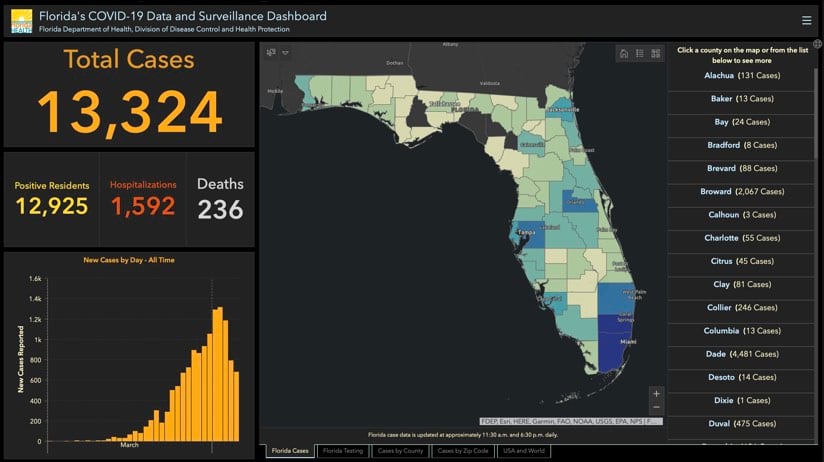This screenshot has width=824, height=462.
Task: Choose Alachua county from the list
Action: pyautogui.click(x=741, y=76)
